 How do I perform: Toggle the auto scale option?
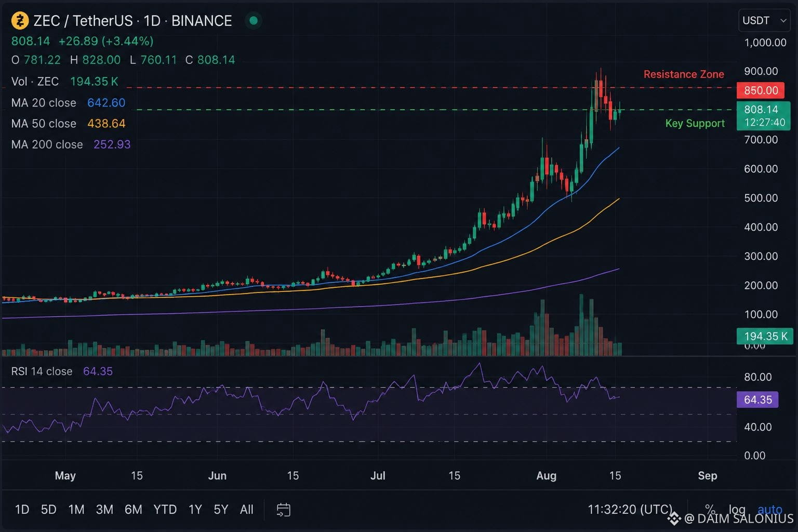click(770, 510)
